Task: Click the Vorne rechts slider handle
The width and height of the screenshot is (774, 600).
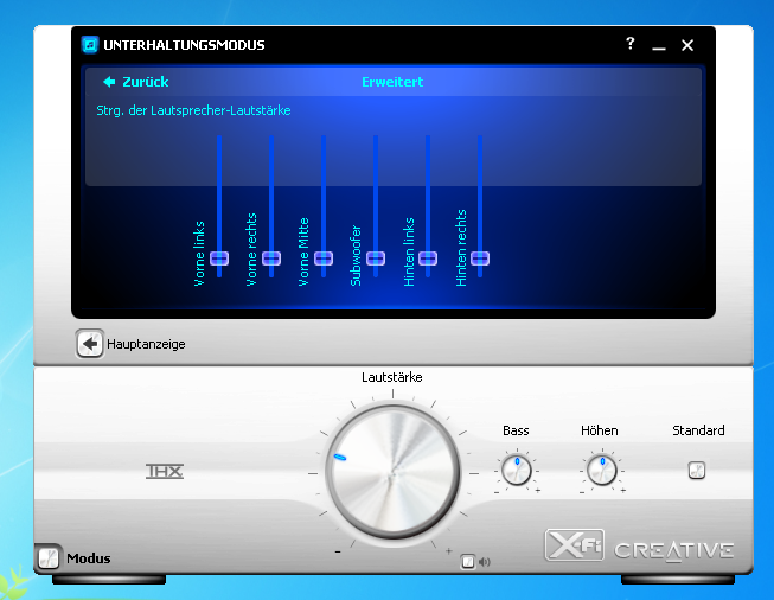Action: coord(271,258)
